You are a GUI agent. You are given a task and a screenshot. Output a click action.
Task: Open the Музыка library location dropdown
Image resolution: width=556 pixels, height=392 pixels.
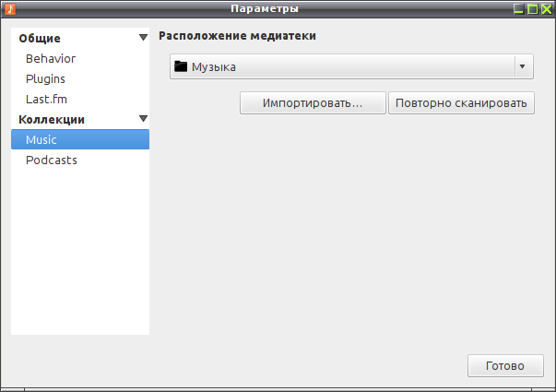[x=351, y=66]
